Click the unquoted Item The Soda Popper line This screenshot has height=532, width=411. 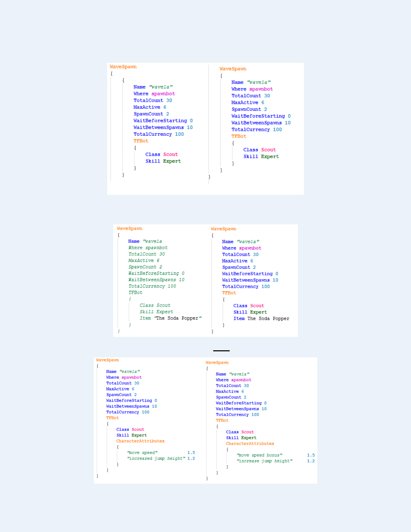261,318
